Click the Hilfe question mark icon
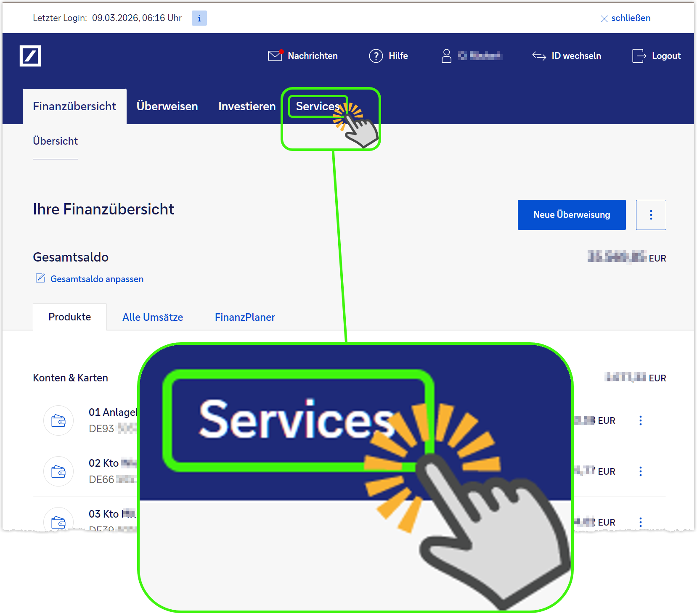This screenshot has width=697, height=616. pyautogui.click(x=376, y=56)
